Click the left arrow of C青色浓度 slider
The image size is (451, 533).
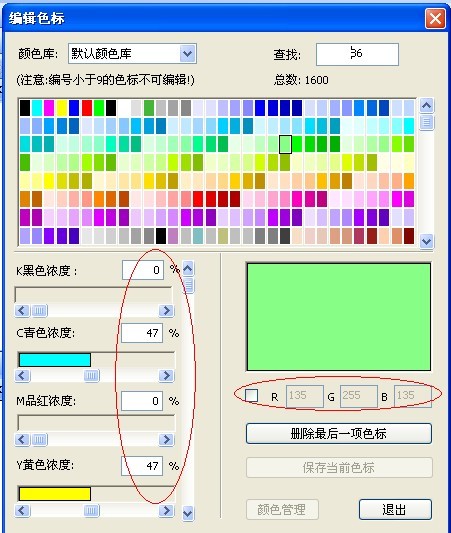pyautogui.click(x=22, y=376)
